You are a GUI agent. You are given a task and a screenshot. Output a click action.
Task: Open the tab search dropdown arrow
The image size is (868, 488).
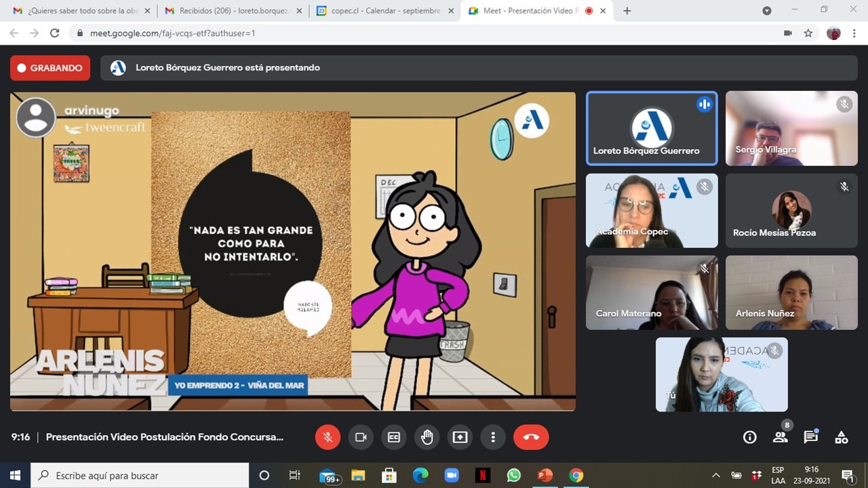tap(767, 11)
